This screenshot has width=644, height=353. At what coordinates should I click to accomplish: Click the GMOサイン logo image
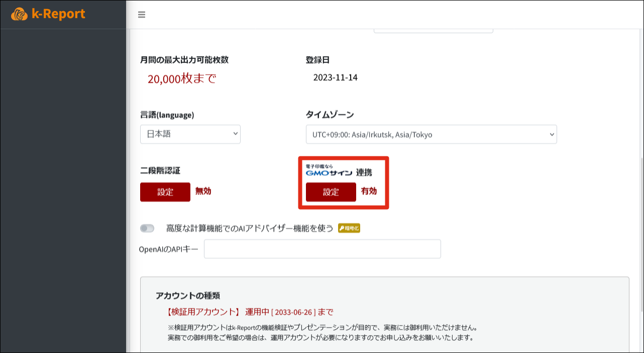tap(329, 171)
